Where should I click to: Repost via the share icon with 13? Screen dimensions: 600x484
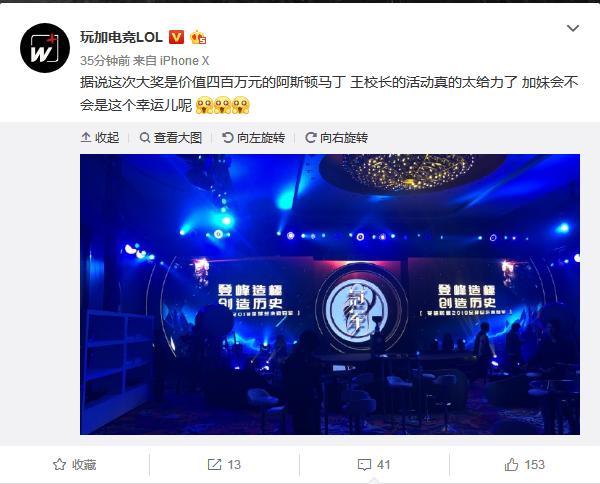pyautogui.click(x=224, y=464)
